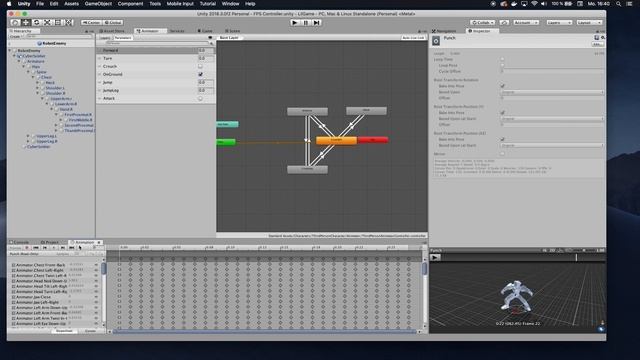This screenshot has width=640, height=360.
Task: Toggle the Global orientation button
Action: (113, 22)
